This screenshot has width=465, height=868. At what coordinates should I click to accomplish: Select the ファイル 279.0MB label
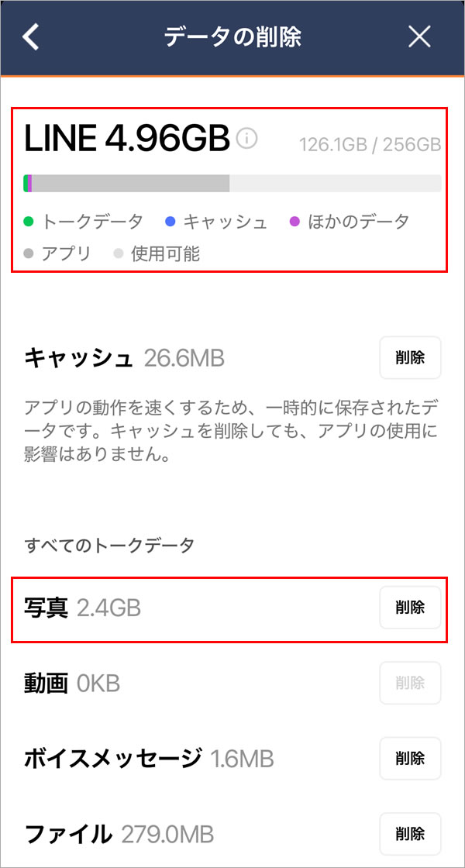[119, 834]
